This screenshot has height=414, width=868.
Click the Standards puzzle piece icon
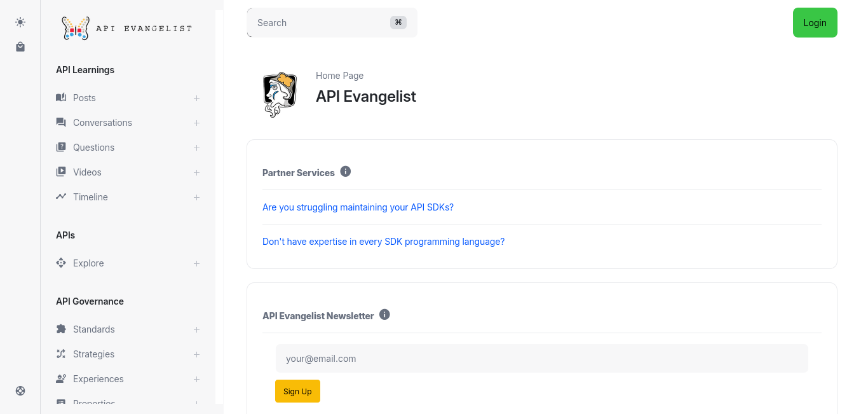(x=61, y=329)
